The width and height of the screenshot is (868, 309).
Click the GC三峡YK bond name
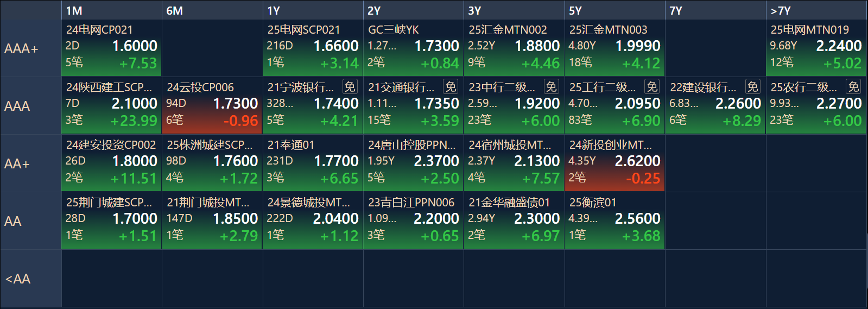point(394,30)
